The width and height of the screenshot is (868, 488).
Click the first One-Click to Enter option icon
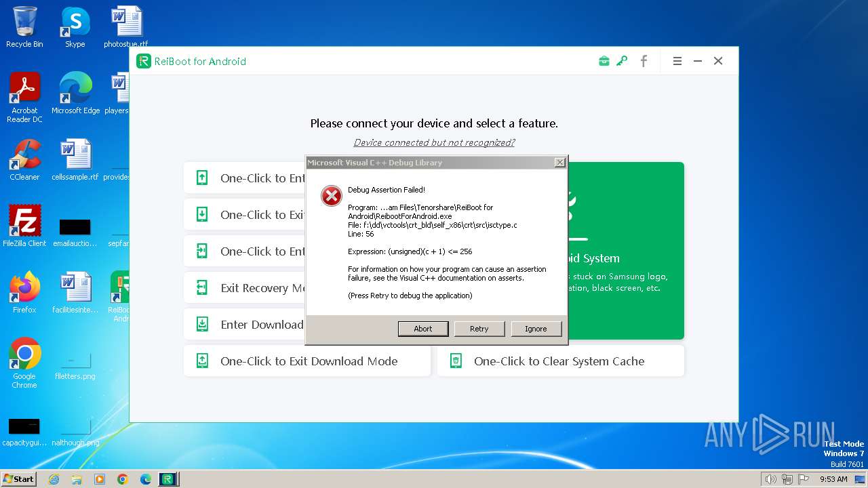coord(202,178)
